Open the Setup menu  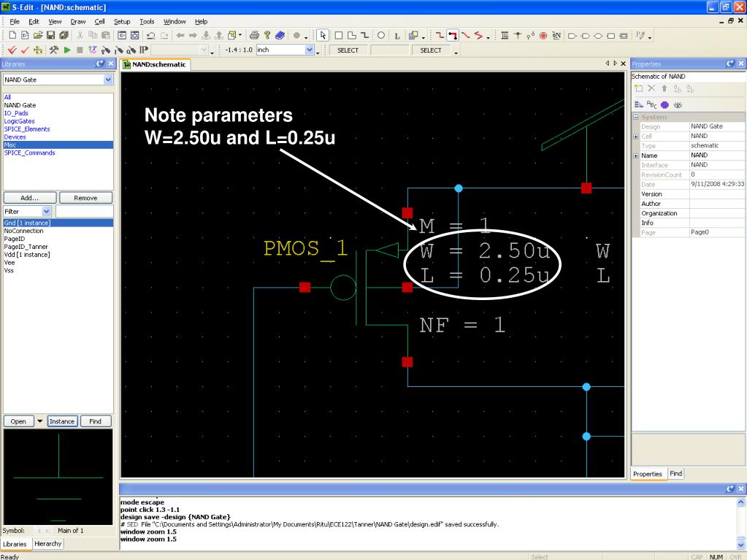pos(121,21)
